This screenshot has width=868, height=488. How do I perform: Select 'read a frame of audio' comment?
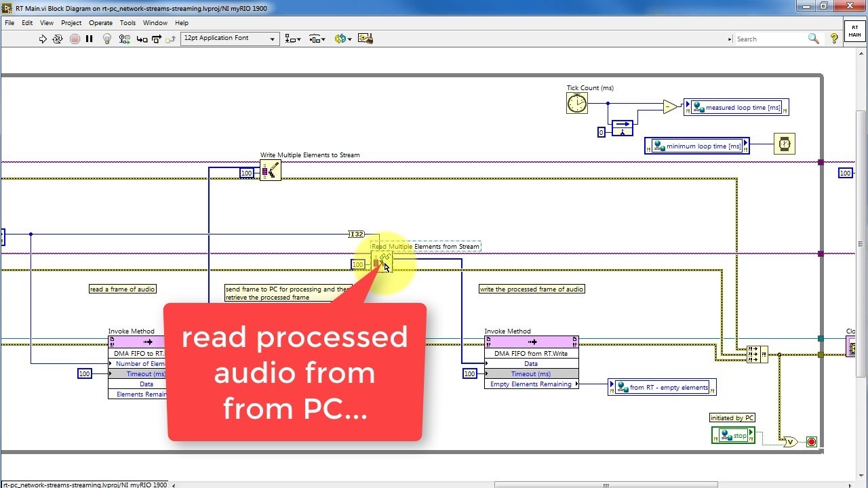pos(123,289)
